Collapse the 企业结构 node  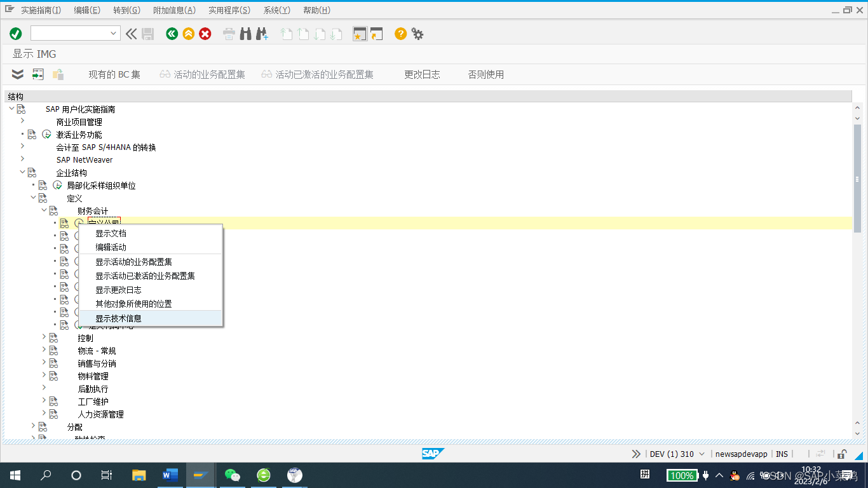[x=22, y=172]
